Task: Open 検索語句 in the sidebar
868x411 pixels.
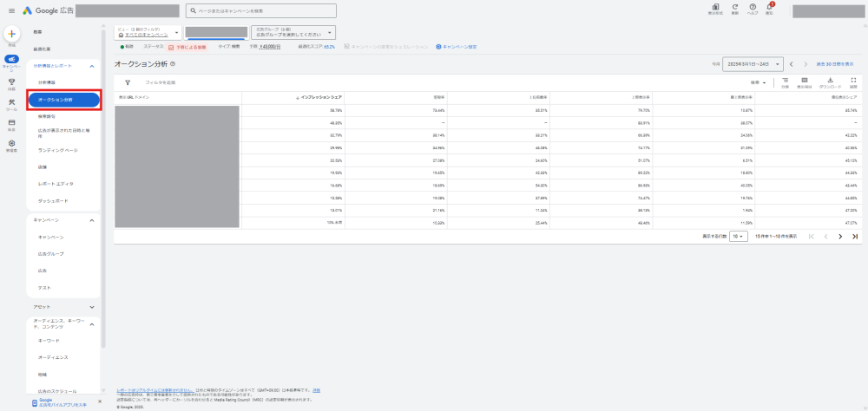Action: pyautogui.click(x=47, y=117)
